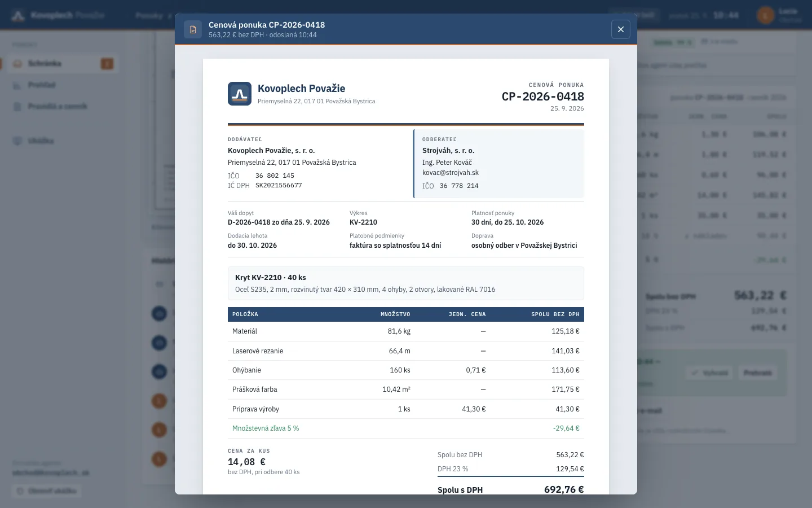Click the user avatar in the background top bar

[x=765, y=15]
